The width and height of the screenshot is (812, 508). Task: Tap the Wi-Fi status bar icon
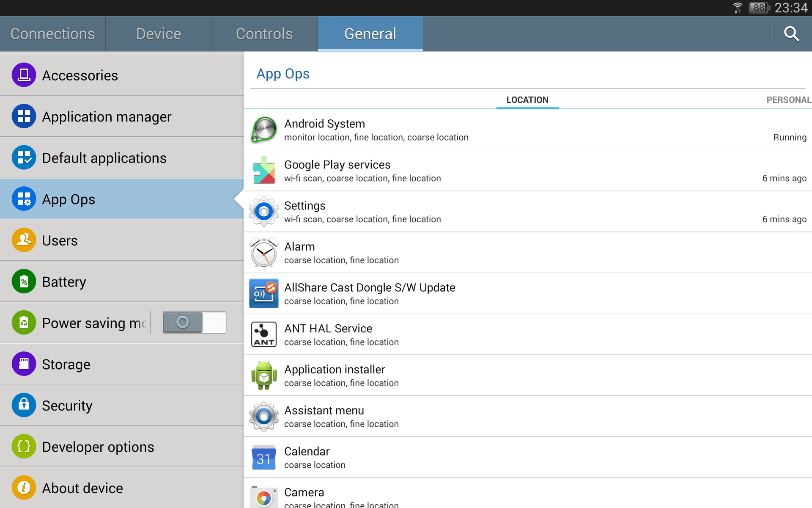click(738, 8)
